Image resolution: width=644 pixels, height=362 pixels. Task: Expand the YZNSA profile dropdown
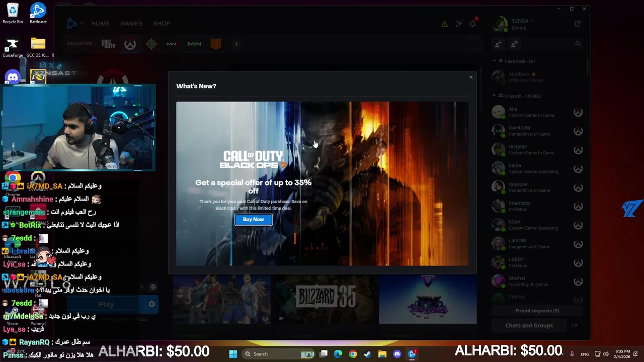tap(522, 21)
